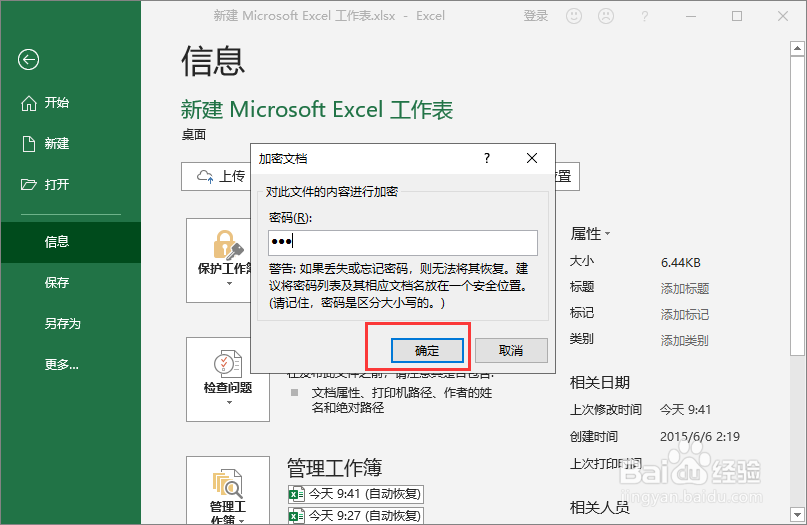Image resolution: width=807 pixels, height=525 pixels.
Task: Click the 管理工作簿 magnifier icon
Action: [227, 483]
